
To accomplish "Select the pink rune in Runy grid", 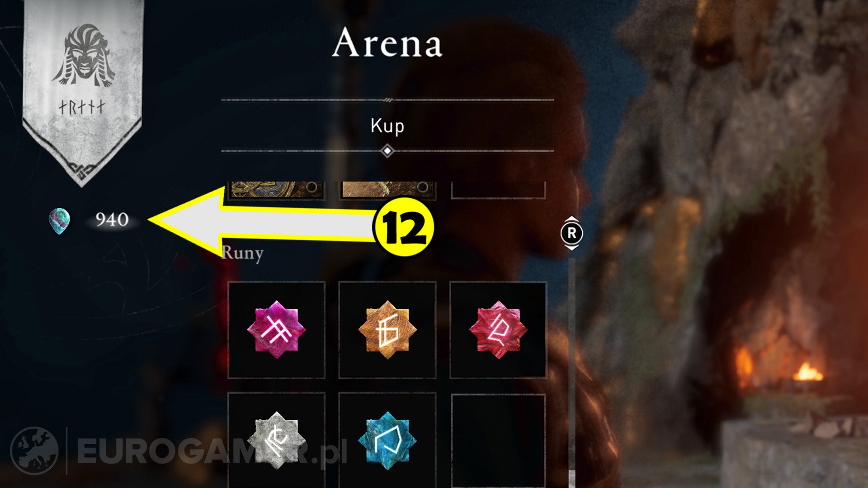I will tap(276, 330).
